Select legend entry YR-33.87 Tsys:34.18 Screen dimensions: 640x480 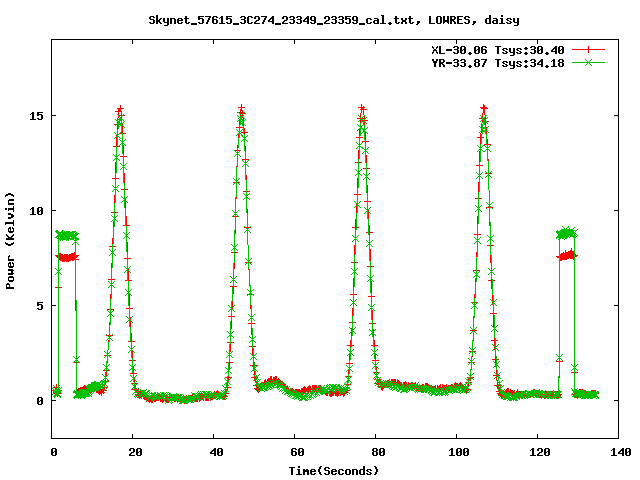(498, 63)
